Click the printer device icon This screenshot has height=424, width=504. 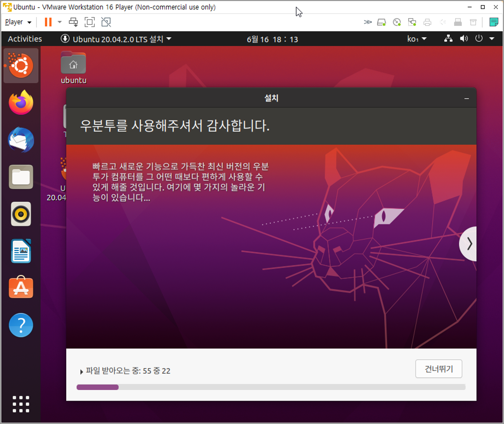[427, 22]
